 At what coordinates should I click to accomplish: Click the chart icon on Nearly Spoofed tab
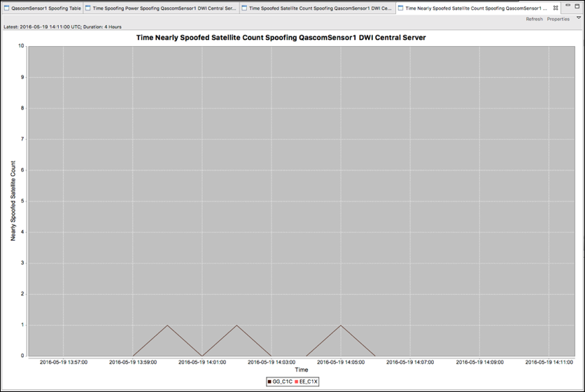(400, 8)
